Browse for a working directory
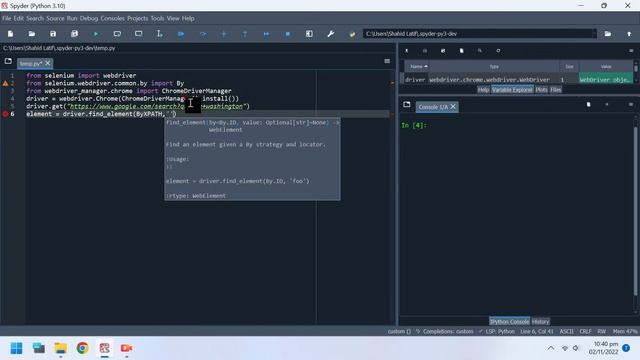Viewport: 640px width, 360px height. (608, 34)
